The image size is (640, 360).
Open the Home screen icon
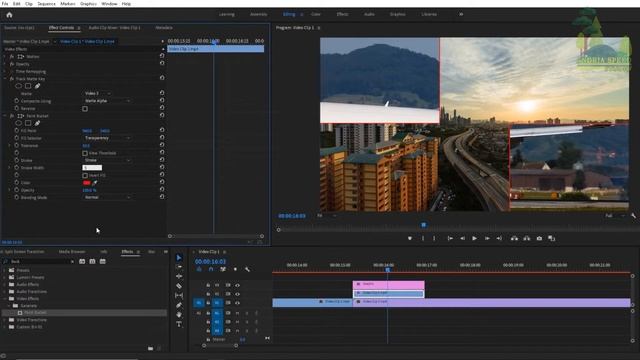click(x=9, y=15)
